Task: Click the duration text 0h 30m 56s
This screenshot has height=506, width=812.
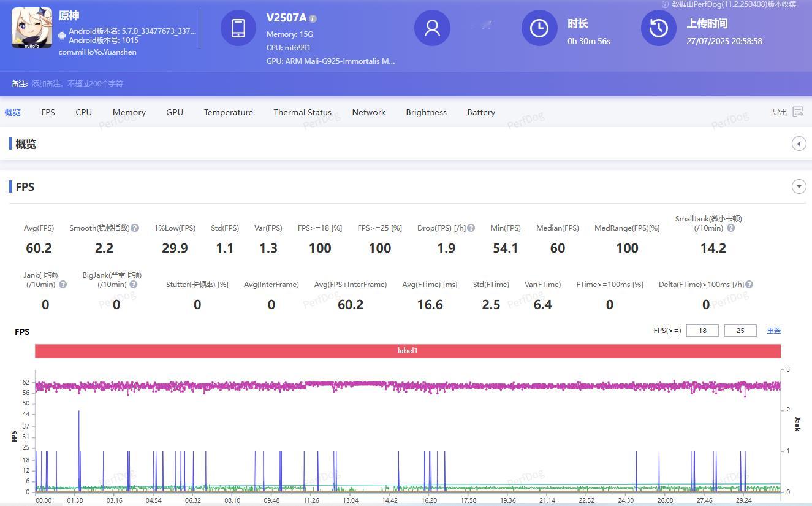Action: (589, 41)
